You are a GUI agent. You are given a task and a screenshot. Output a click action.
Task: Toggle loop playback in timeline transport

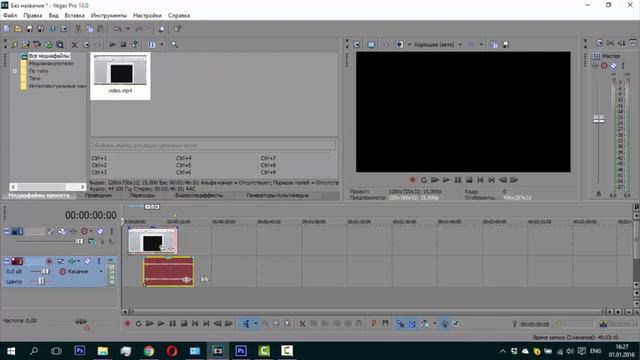point(138,324)
